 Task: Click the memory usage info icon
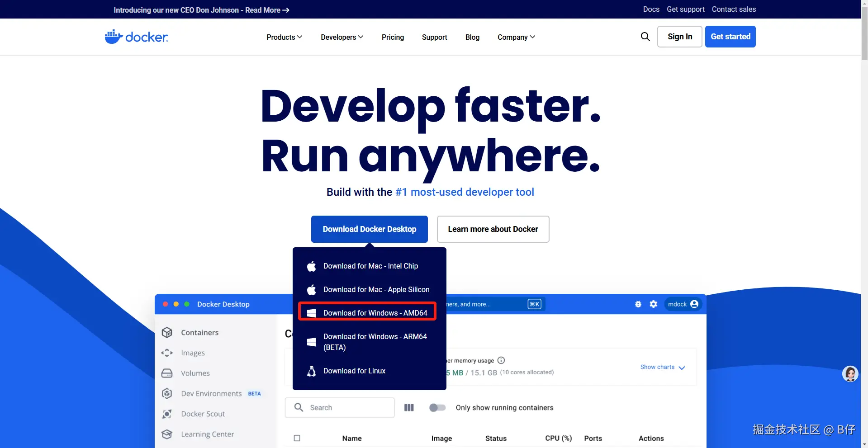click(x=501, y=360)
